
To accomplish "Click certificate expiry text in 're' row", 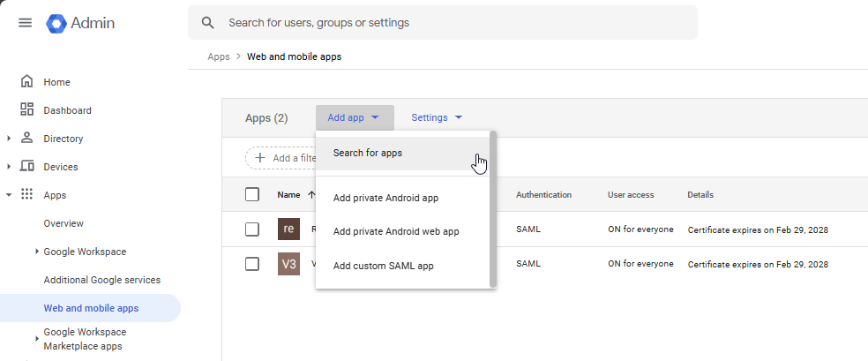I will 758,229.
